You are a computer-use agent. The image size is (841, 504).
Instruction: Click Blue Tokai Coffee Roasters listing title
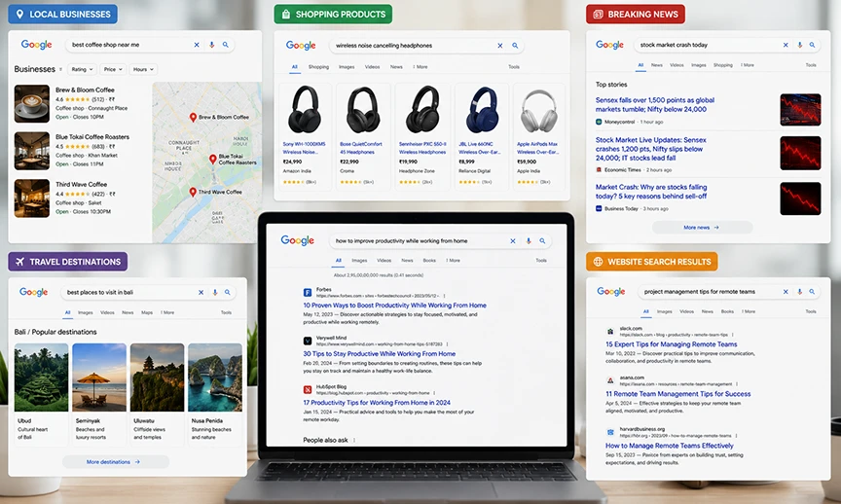[x=92, y=137]
